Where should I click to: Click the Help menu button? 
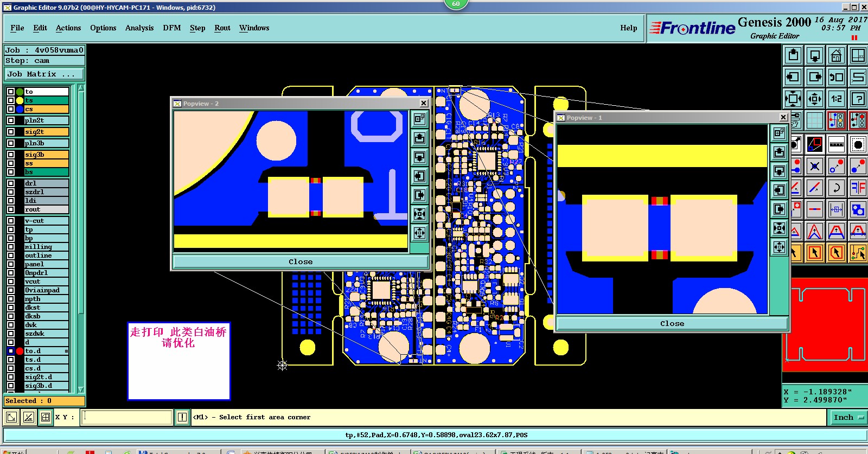tap(629, 28)
